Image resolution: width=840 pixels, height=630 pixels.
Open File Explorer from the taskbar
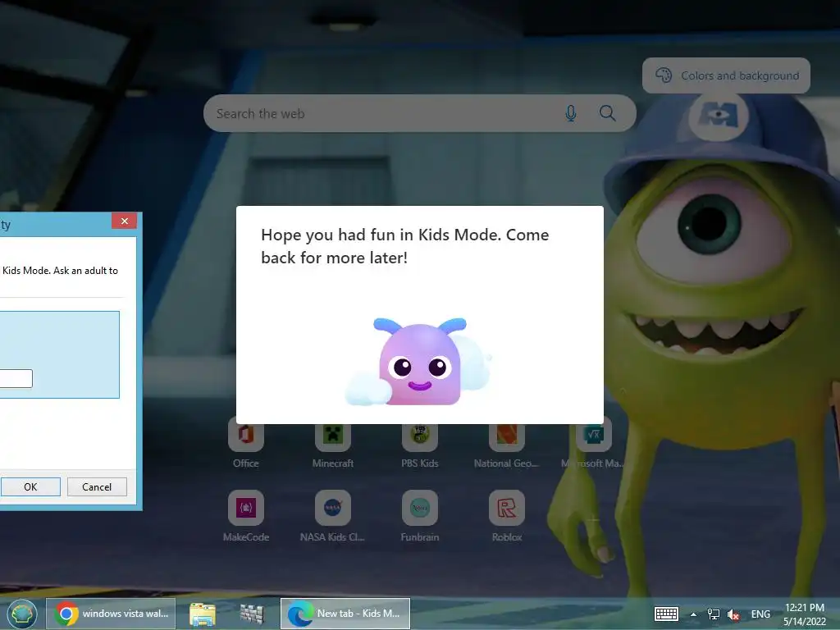point(202,614)
